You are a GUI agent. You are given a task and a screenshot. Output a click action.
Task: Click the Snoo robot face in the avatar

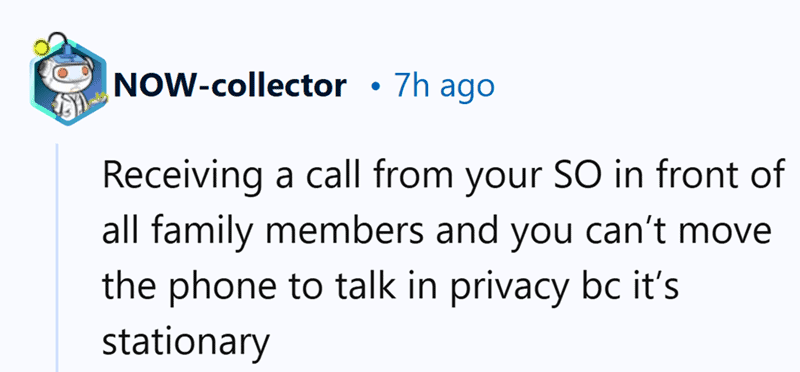pos(69,73)
